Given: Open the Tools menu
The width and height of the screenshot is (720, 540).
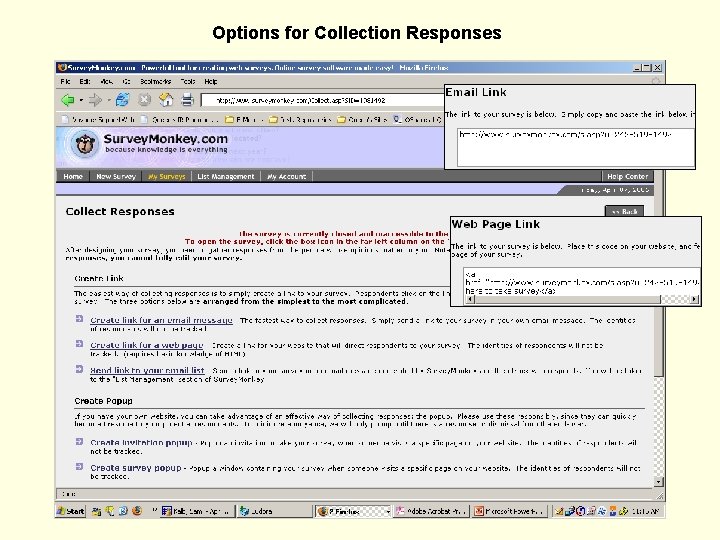Looking at the screenshot, I should [188, 81].
